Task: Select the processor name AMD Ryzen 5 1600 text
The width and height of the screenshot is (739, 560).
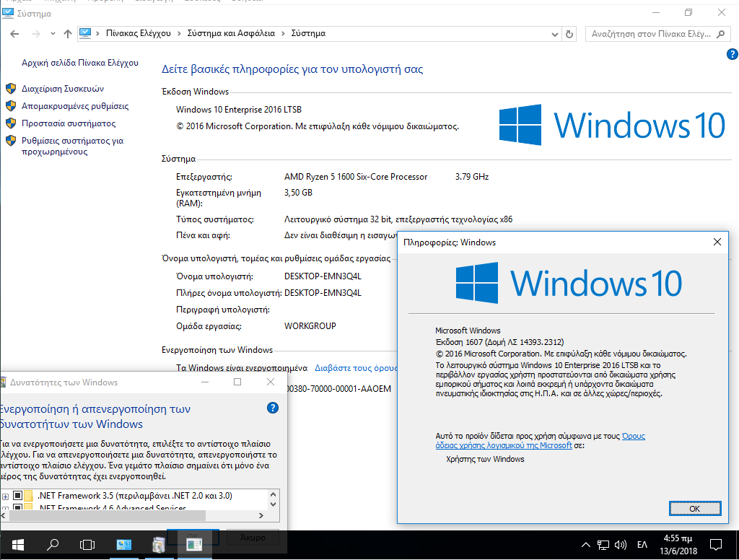Action: 355,177
